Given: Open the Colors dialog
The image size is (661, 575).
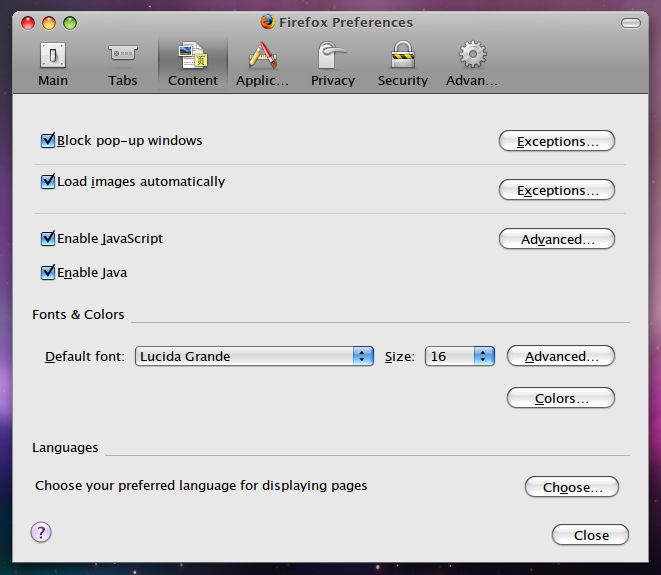Looking at the screenshot, I should (561, 398).
